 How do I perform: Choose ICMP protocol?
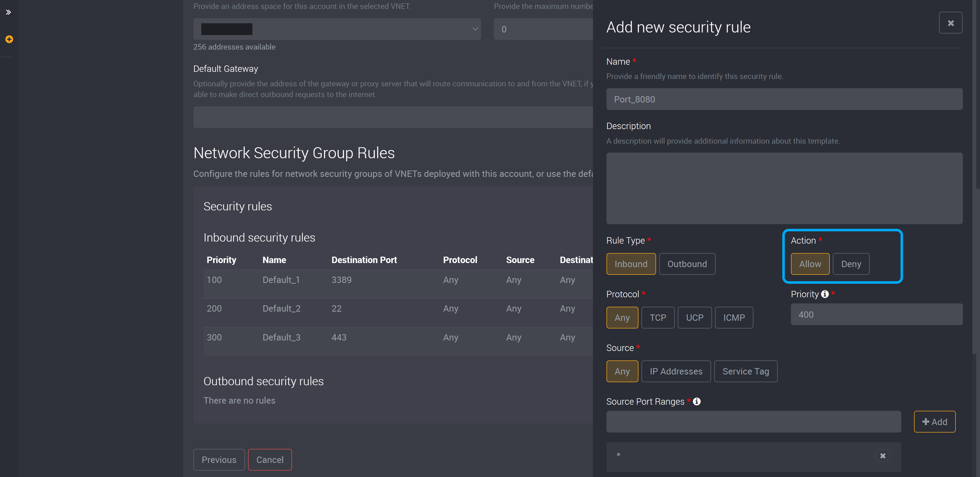(734, 317)
